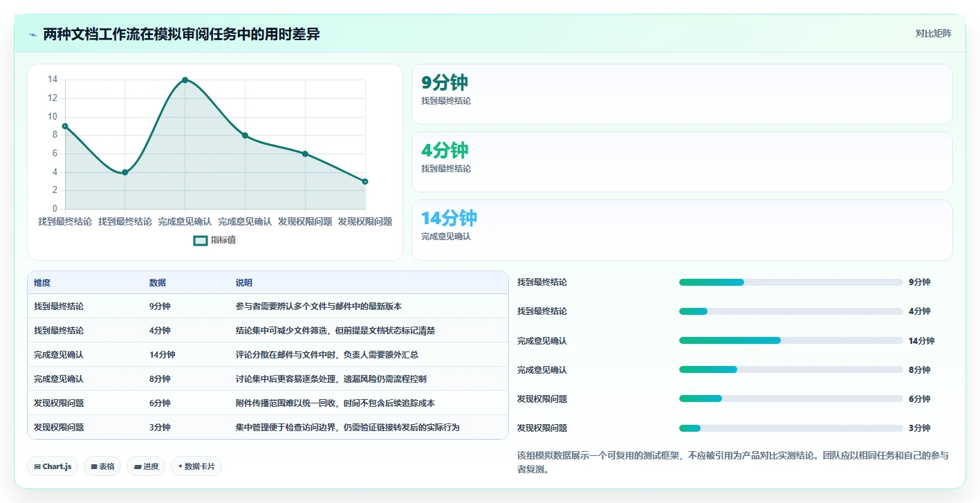Image resolution: width=980 pixels, height=503 pixels.
Task: Click the progress bar showing 3分钟
Action: pos(791,428)
